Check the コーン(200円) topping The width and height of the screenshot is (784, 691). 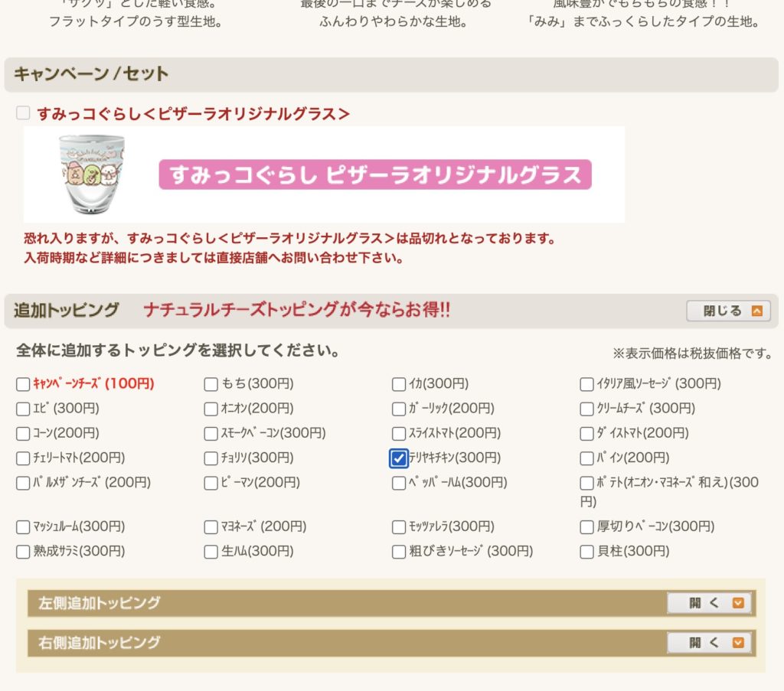click(23, 434)
